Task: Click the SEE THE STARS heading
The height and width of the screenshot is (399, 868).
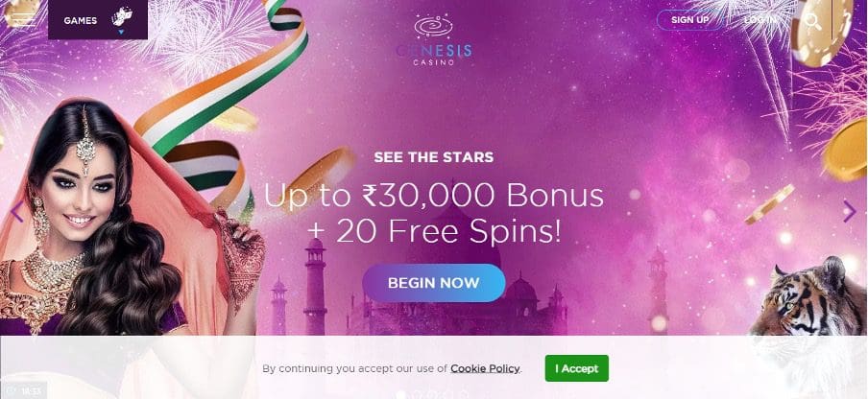Action: click(x=433, y=157)
